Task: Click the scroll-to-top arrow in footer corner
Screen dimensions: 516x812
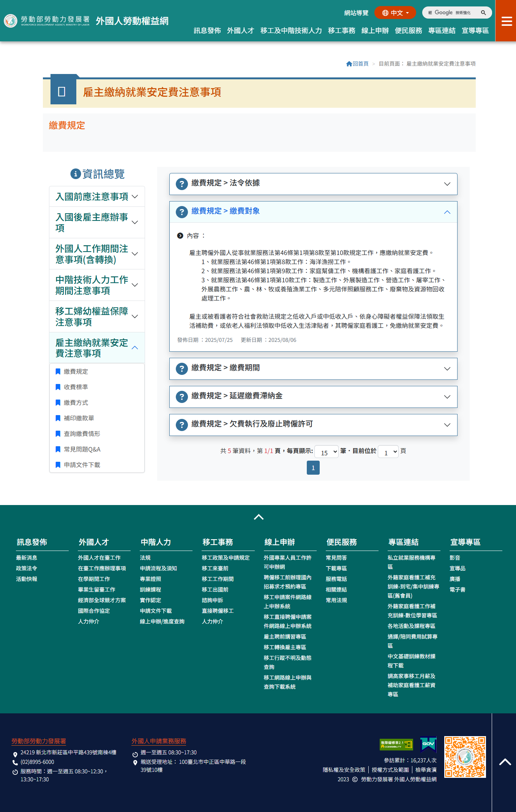Action: click(505, 762)
